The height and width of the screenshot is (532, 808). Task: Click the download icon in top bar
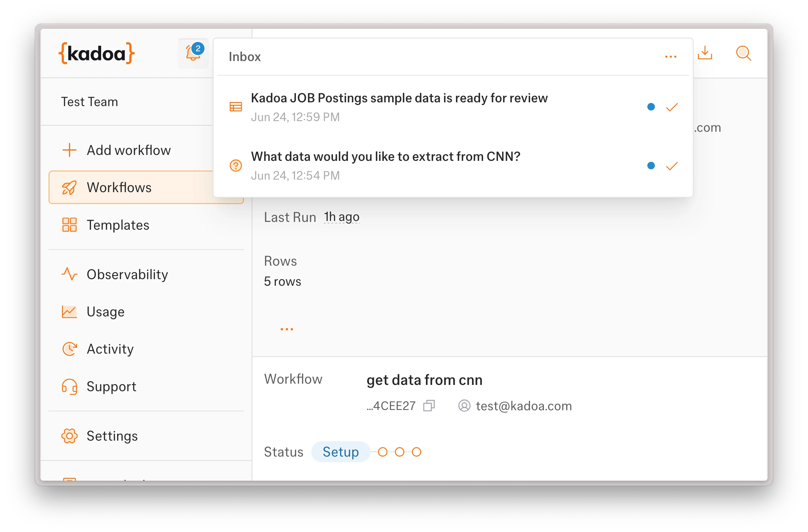[x=705, y=53]
